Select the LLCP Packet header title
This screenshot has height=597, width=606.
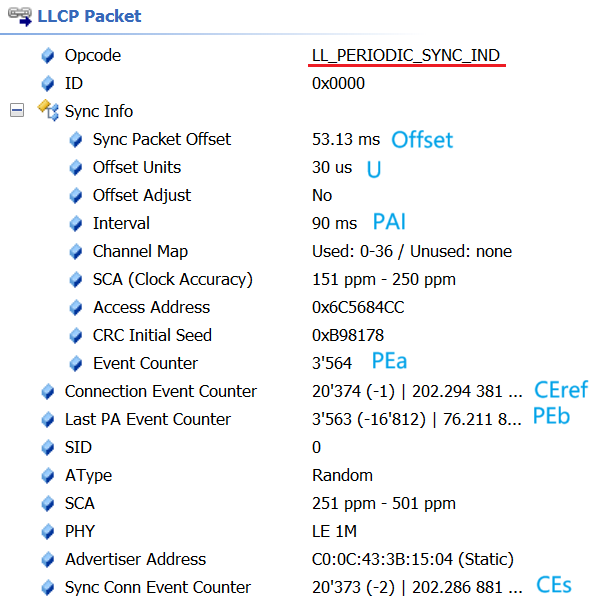(x=89, y=17)
